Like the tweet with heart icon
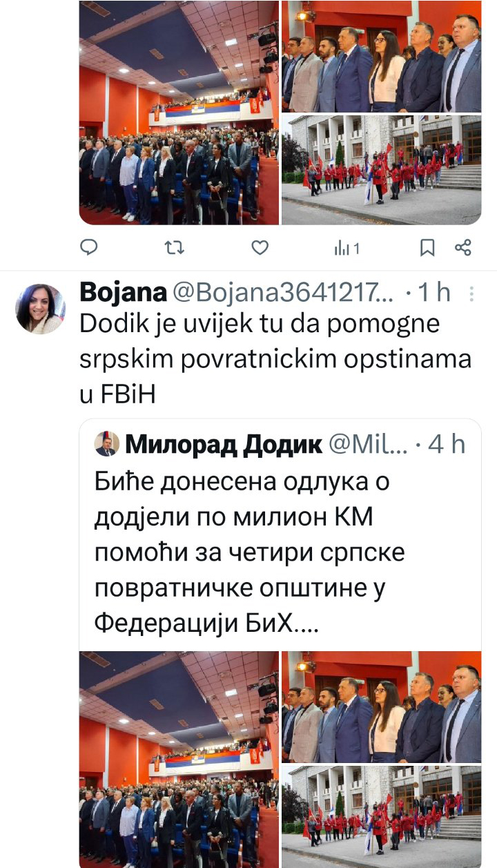497x868 pixels. tap(260, 247)
